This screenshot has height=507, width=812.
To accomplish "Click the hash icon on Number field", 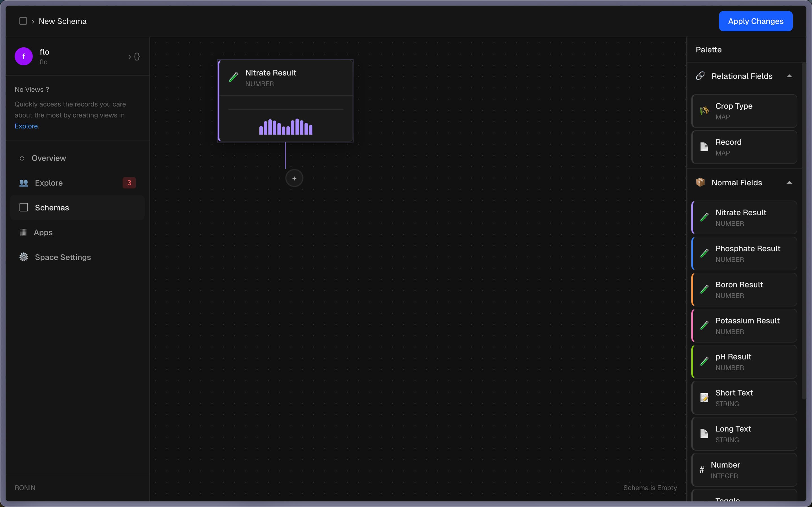I will pos(701,470).
